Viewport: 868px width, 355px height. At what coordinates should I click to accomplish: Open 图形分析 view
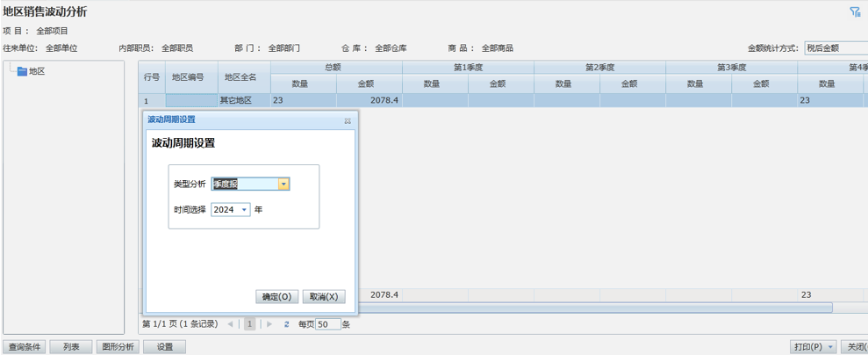pos(118,347)
